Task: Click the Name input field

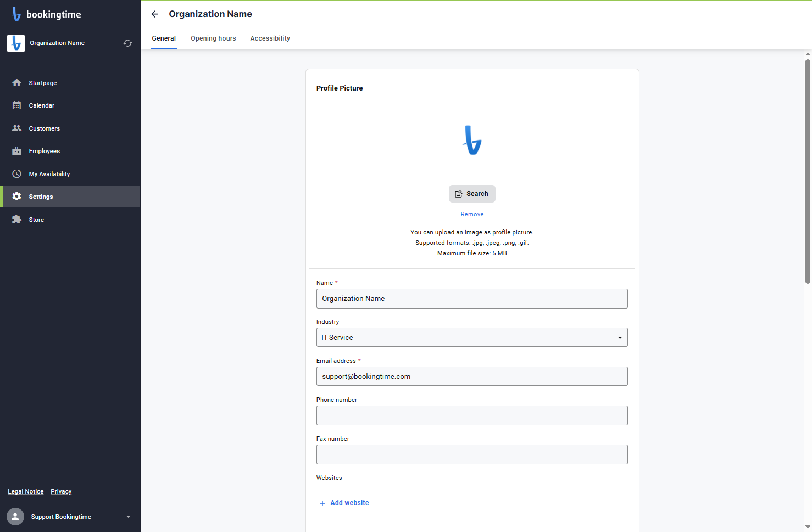Action: pos(472,299)
